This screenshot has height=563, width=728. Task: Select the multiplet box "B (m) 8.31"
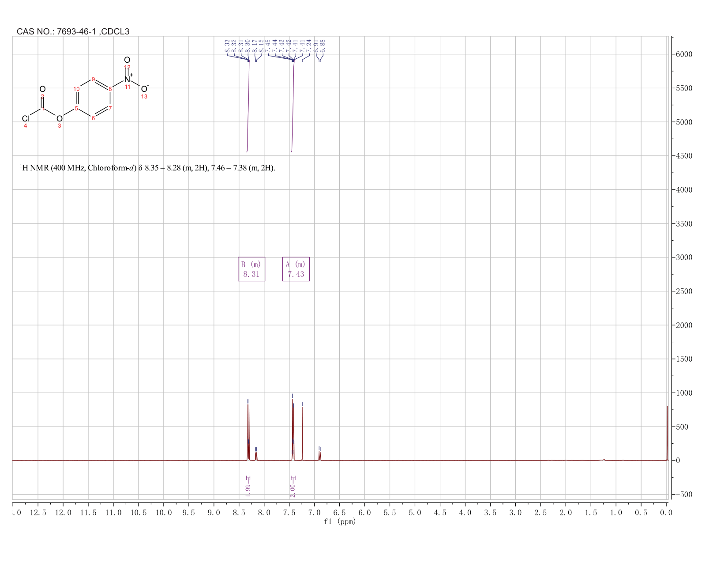pyautogui.click(x=251, y=269)
